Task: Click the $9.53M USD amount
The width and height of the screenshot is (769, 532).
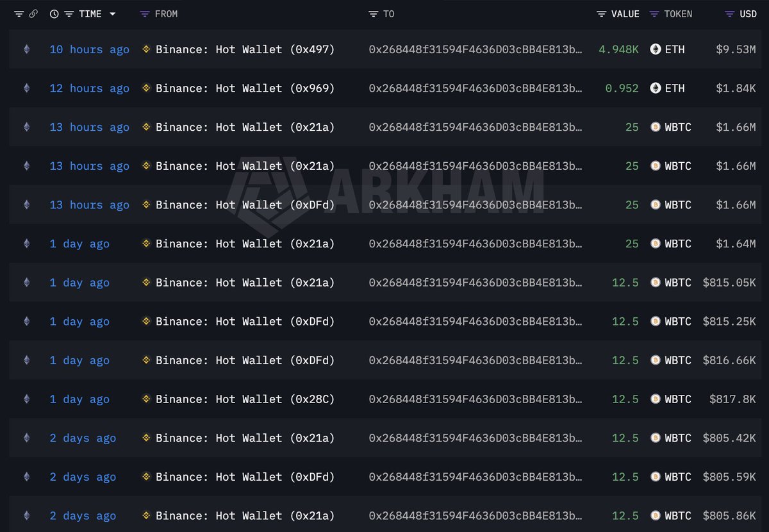Action: [736, 49]
